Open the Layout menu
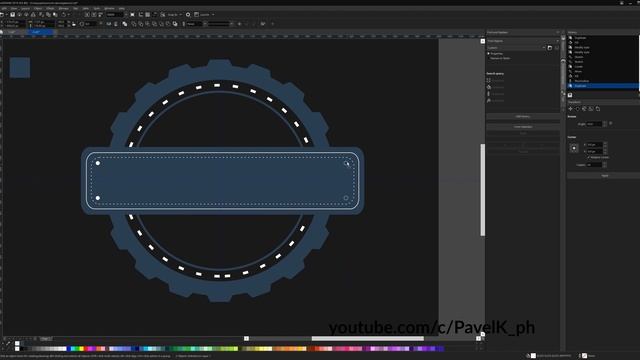640x360 pixels. (x=25, y=8)
